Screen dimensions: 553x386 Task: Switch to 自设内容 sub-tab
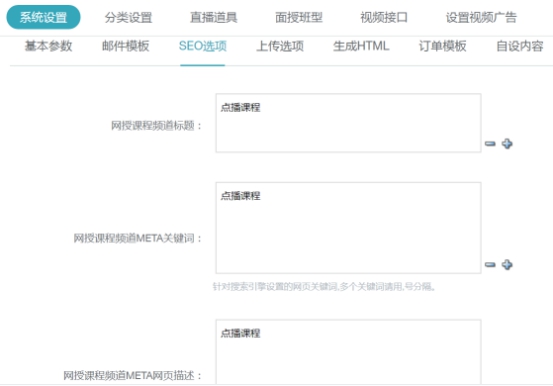point(520,46)
